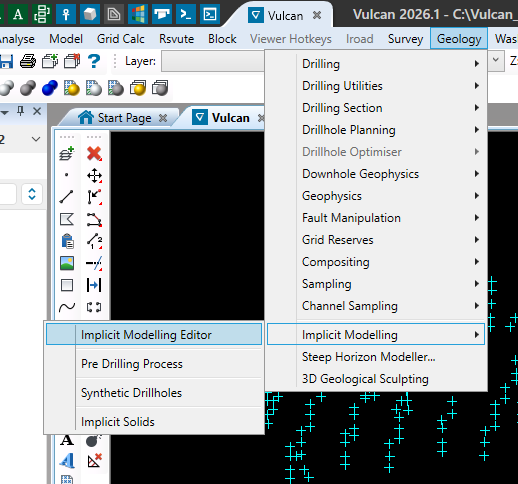Click the printer icon

[28, 61]
